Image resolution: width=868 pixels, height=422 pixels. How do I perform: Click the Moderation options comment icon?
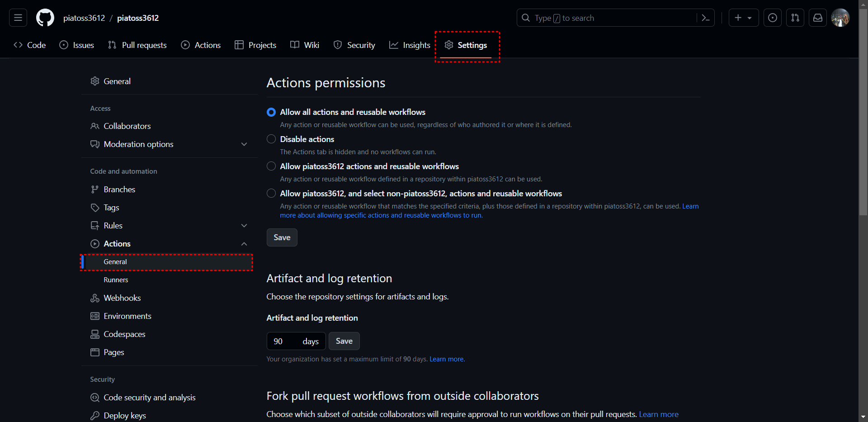point(95,144)
